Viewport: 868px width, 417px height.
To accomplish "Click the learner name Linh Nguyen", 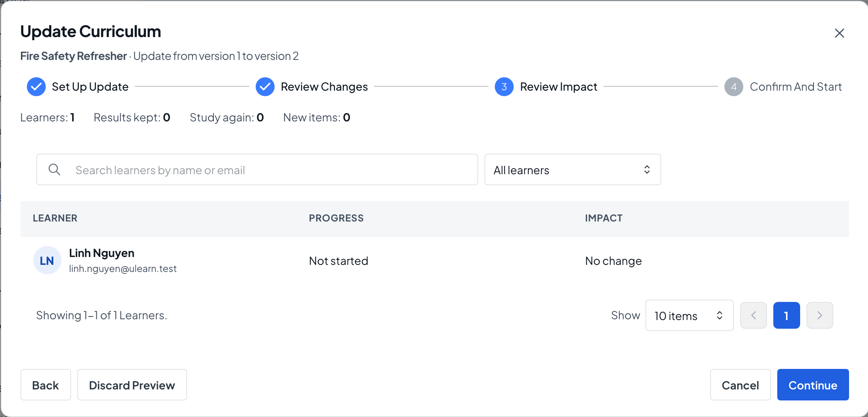I will click(x=102, y=253).
